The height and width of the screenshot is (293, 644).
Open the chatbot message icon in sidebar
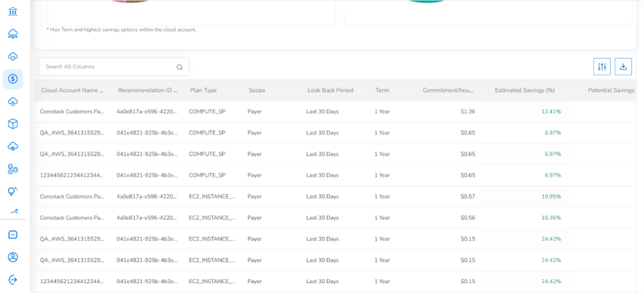coord(13,235)
